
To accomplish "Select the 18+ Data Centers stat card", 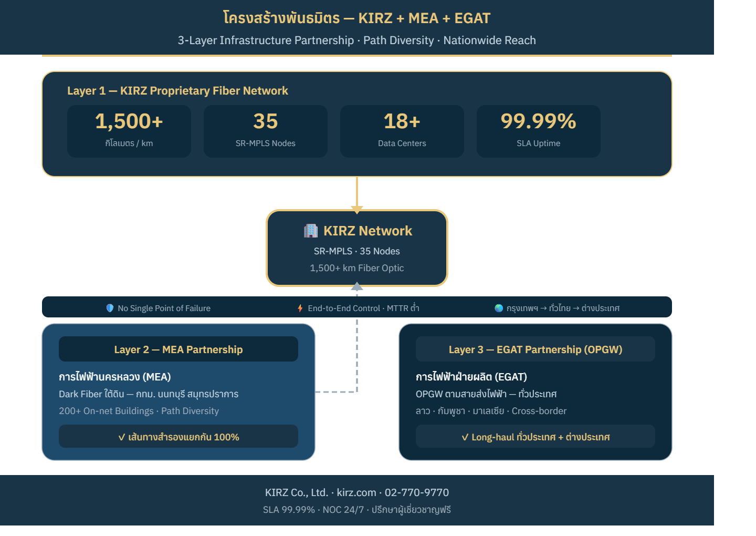I will pos(402,131).
